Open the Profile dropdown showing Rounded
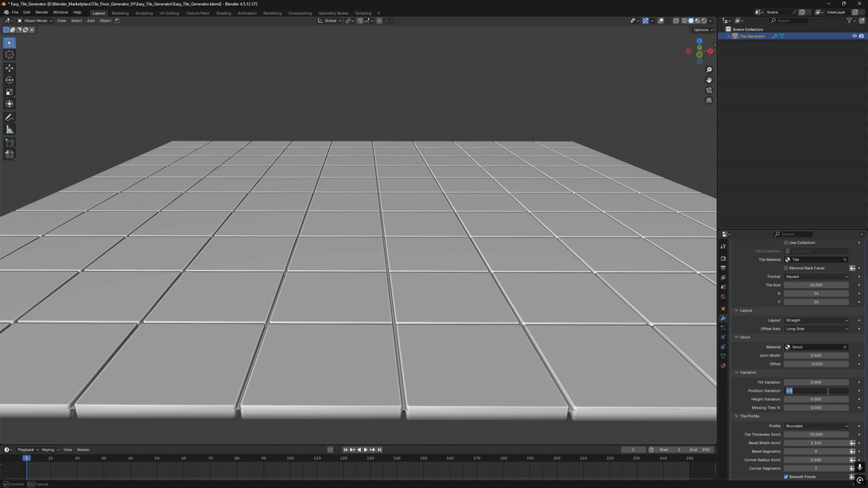Screen dimensions: 868x488 pyautogui.click(x=816, y=426)
